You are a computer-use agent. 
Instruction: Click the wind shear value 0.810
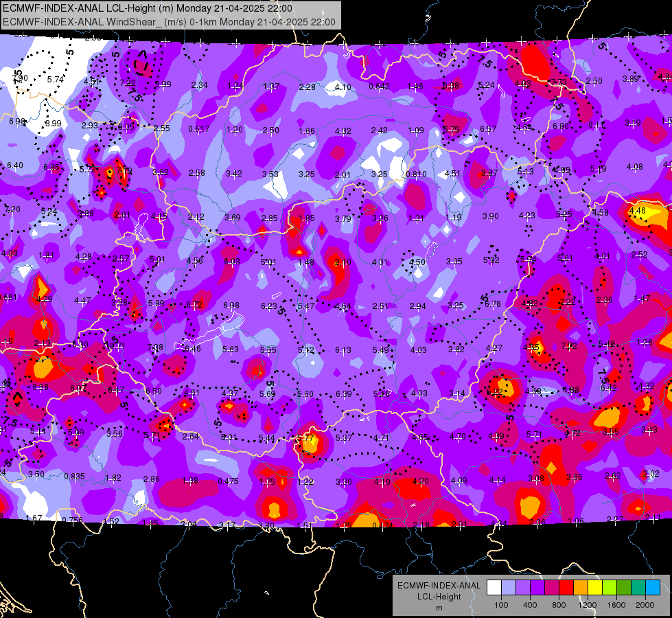pyautogui.click(x=417, y=174)
